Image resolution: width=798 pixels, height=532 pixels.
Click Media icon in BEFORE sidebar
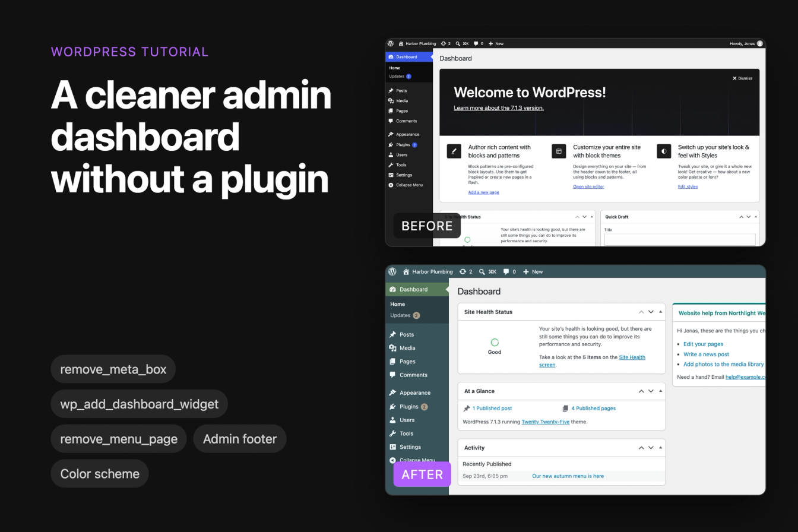pyautogui.click(x=391, y=101)
